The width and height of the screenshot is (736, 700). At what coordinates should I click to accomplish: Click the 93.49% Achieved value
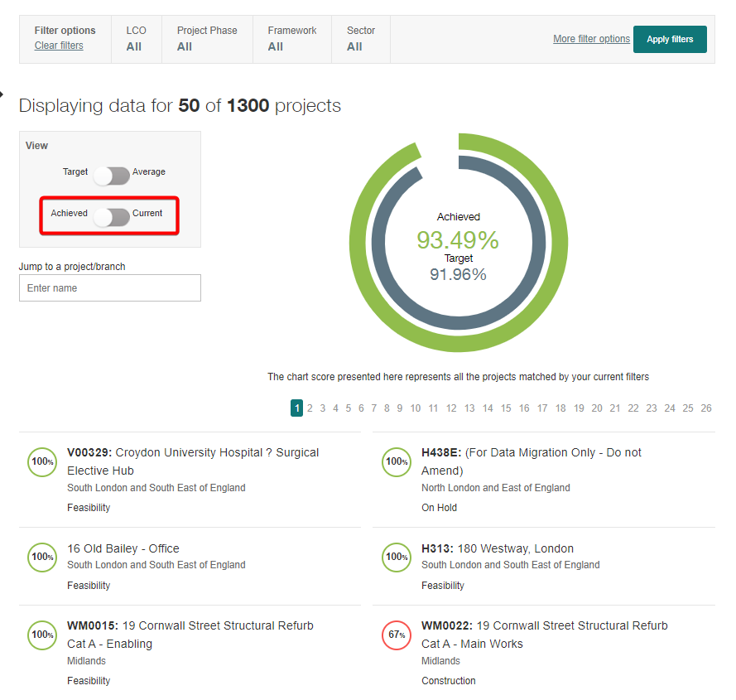(x=458, y=240)
